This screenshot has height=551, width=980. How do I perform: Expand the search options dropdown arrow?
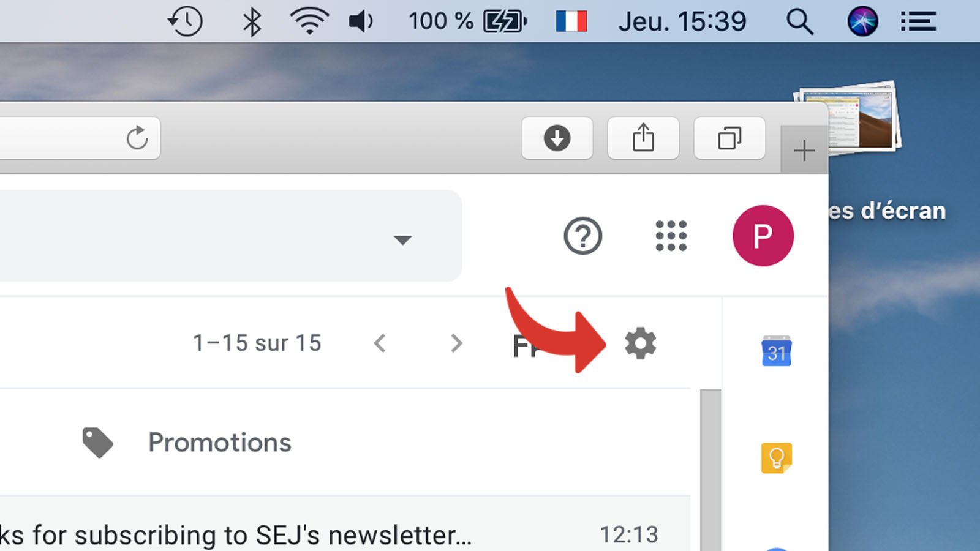404,241
